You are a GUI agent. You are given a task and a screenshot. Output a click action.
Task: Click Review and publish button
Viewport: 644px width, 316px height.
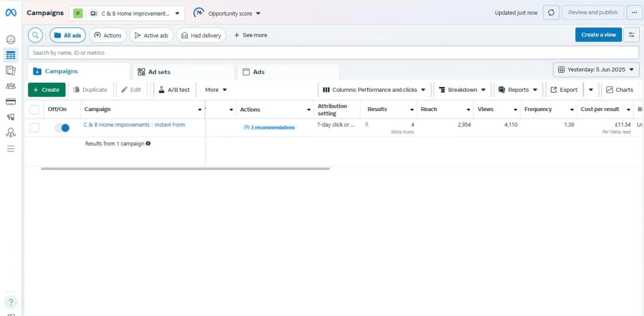592,12
